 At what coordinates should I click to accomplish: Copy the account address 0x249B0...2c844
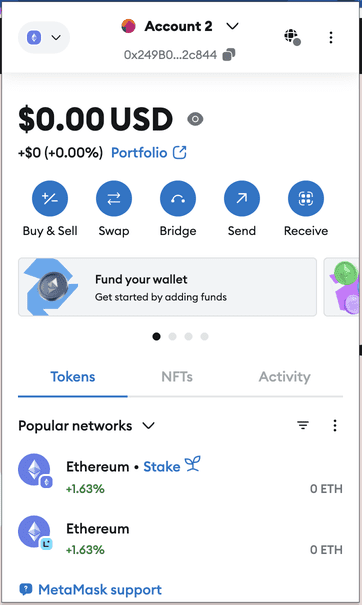229,55
